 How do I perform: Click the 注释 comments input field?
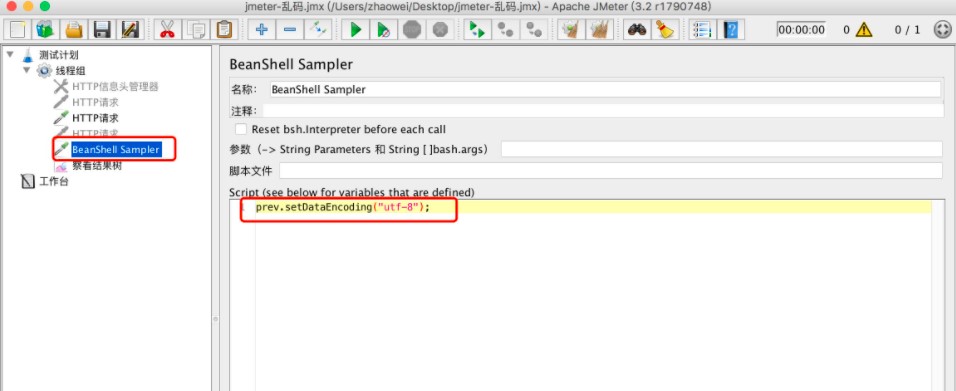(603, 110)
